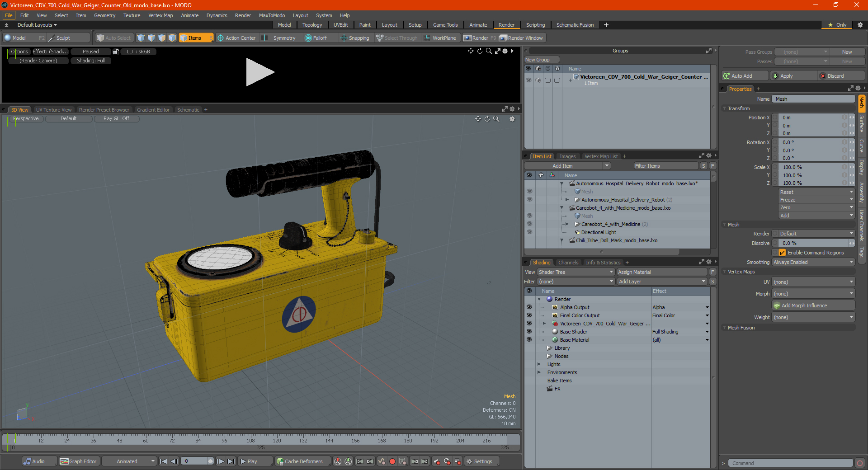Open the Images tab

coord(567,156)
